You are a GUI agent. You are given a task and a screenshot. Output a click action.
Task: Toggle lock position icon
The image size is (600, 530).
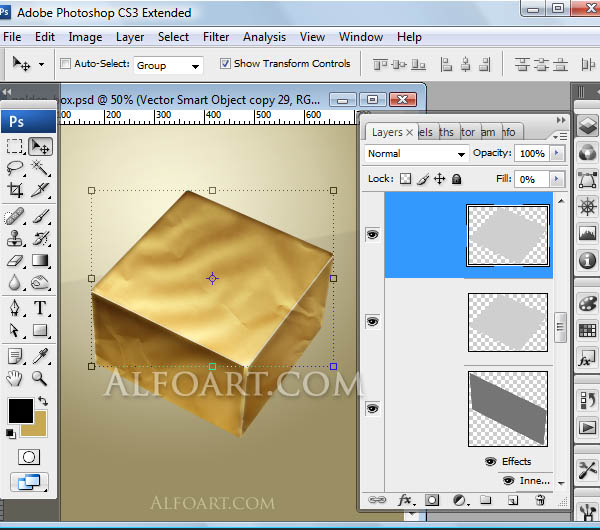[x=440, y=179]
